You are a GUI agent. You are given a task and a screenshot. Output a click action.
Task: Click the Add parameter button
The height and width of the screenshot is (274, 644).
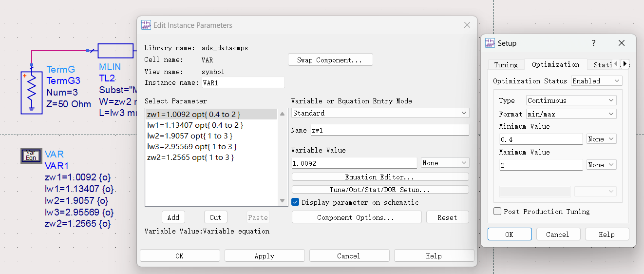(x=173, y=217)
